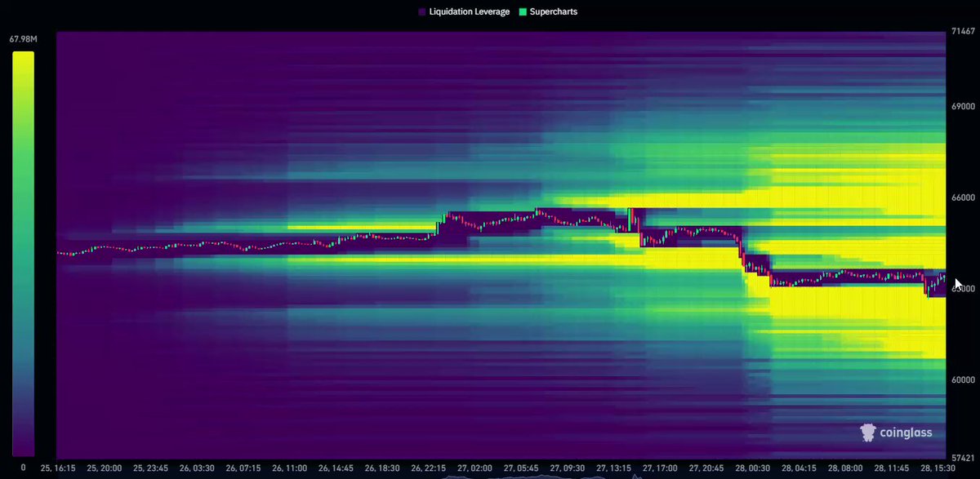
Task: Click the 27, 13:15 time axis marker
Action: coord(613,468)
